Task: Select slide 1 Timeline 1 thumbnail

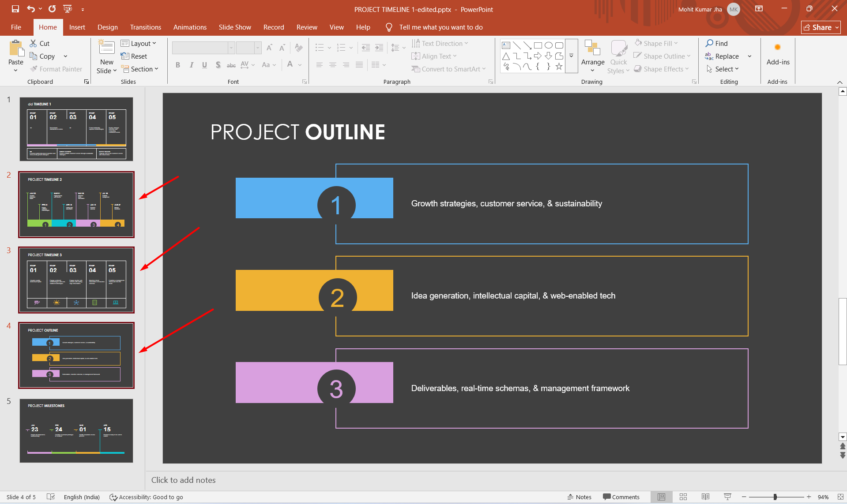Action: click(x=76, y=129)
